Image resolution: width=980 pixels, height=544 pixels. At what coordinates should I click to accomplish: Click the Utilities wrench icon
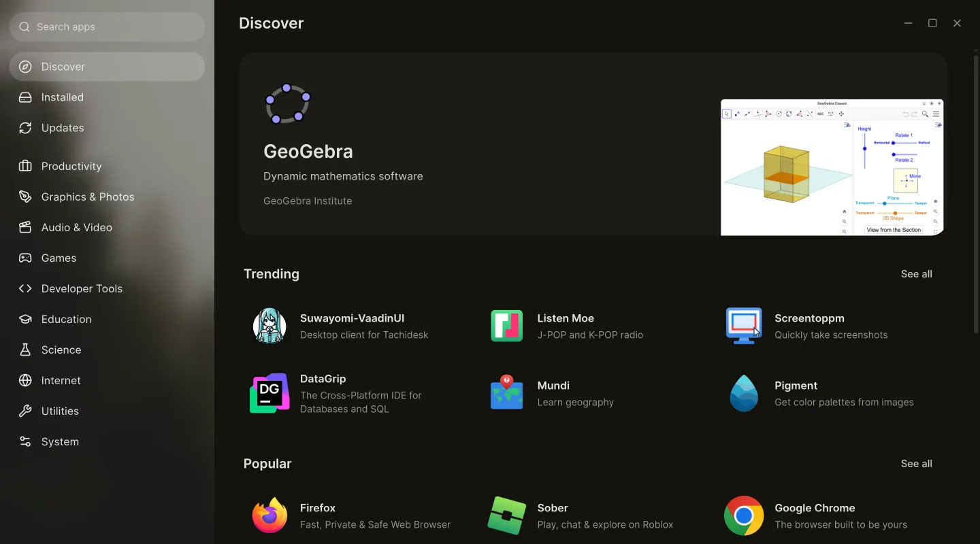pyautogui.click(x=25, y=411)
